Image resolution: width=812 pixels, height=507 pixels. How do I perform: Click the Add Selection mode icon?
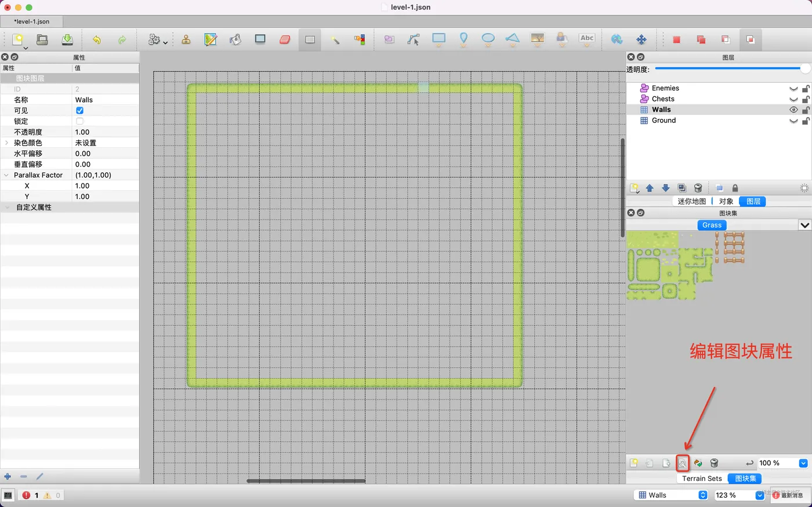pyautogui.click(x=701, y=39)
